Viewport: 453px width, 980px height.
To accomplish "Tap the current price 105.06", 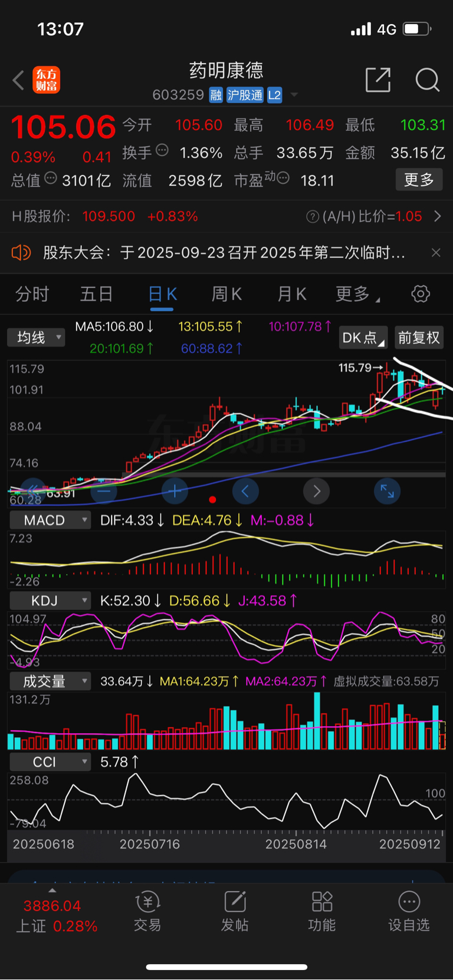I will [63, 127].
